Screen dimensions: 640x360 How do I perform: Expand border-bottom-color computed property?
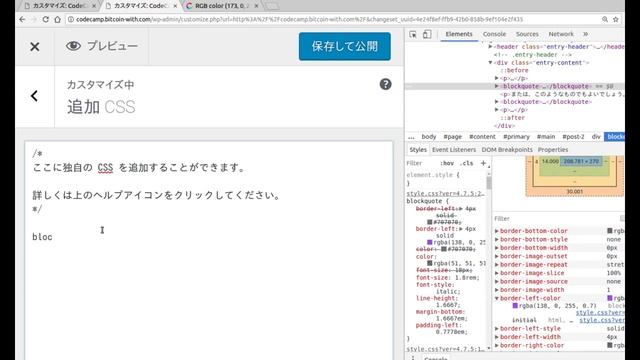[497, 231]
